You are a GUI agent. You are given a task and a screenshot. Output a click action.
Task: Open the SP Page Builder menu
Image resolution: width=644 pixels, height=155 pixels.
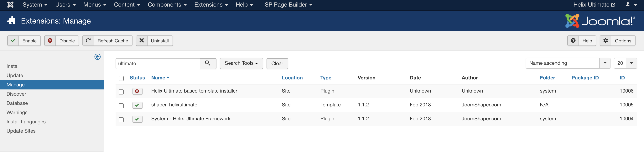[x=288, y=5]
